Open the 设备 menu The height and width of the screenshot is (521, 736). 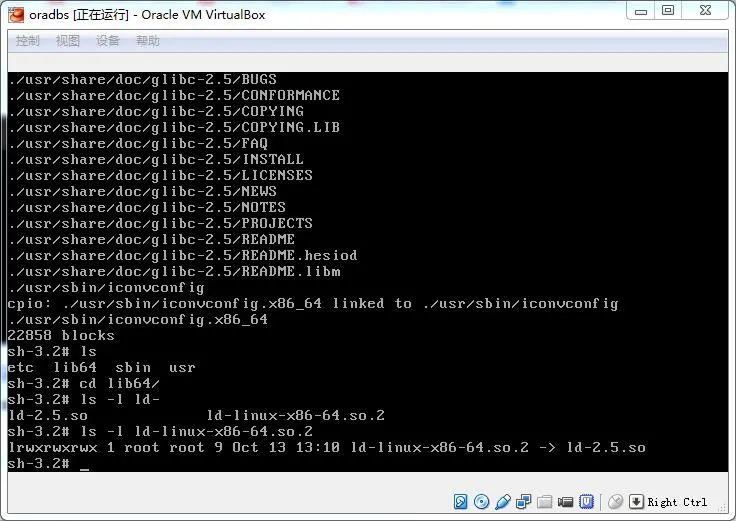coord(107,41)
